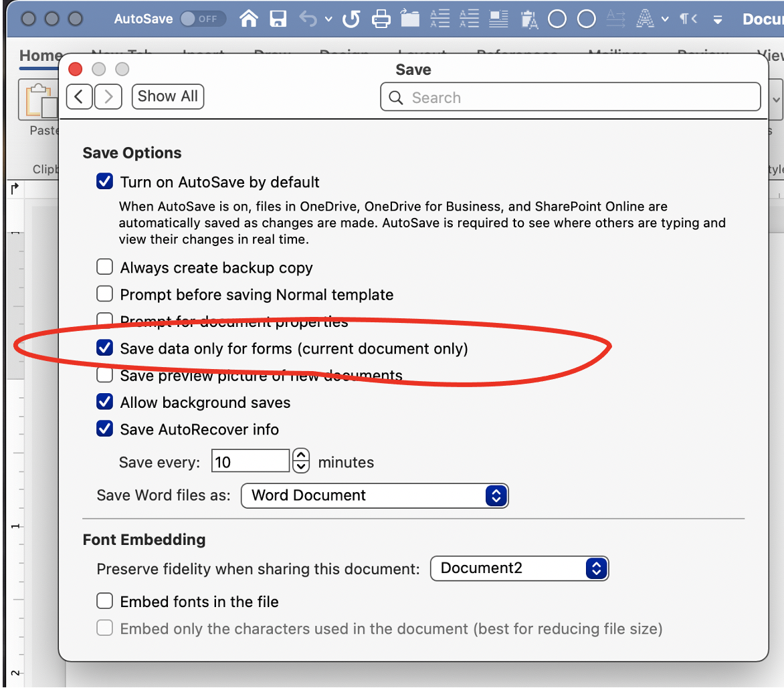This screenshot has height=690, width=784.
Task: Click the clipboard paste text icon in the title bar
Action: coord(528,19)
